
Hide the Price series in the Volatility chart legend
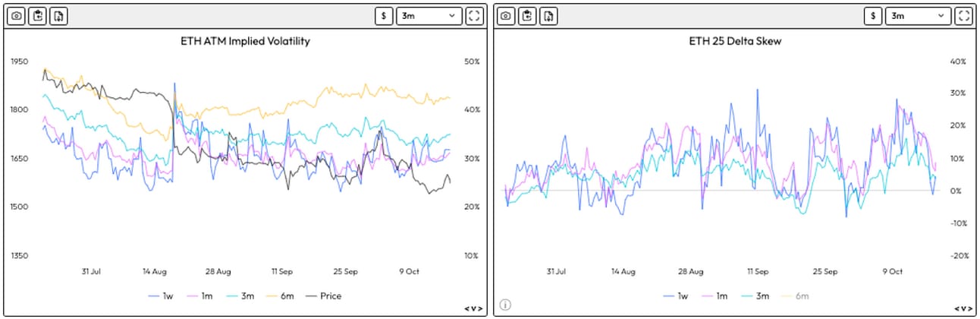(x=323, y=296)
